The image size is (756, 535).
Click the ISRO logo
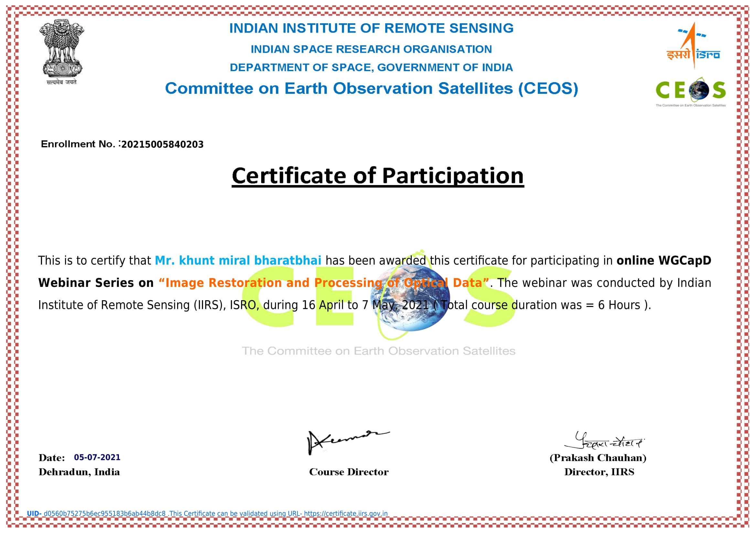(693, 46)
